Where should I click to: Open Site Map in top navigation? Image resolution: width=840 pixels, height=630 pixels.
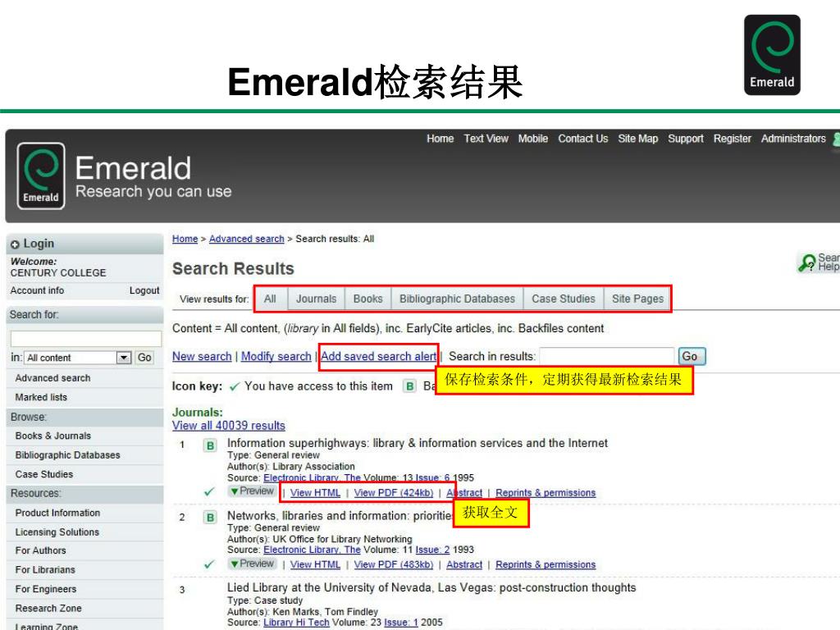pyautogui.click(x=637, y=139)
